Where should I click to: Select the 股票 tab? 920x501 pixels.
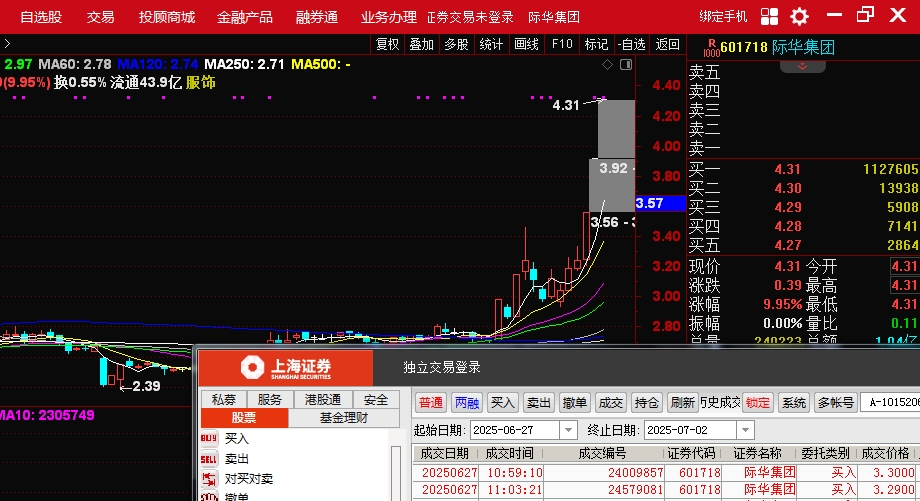[x=244, y=418]
